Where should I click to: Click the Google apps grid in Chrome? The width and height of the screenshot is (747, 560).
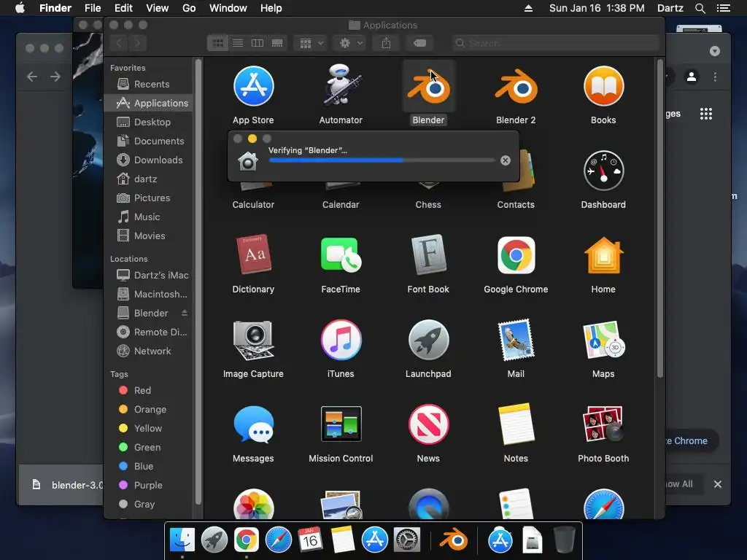coord(706,114)
